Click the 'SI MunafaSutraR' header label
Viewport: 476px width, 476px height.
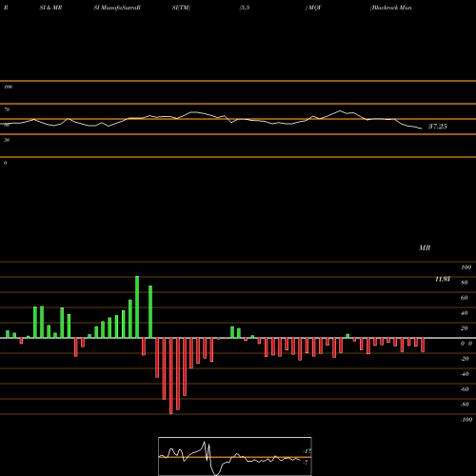coord(117,8)
